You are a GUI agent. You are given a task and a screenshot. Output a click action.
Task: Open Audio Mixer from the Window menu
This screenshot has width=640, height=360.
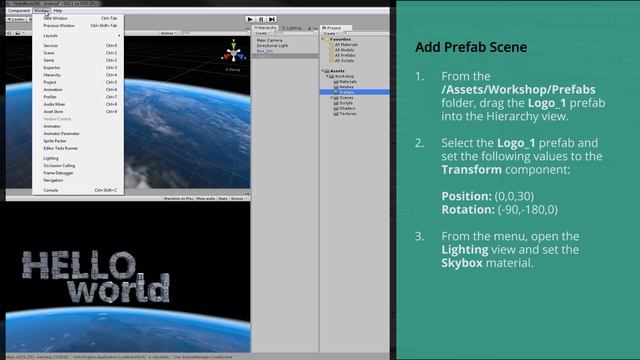click(x=78, y=104)
